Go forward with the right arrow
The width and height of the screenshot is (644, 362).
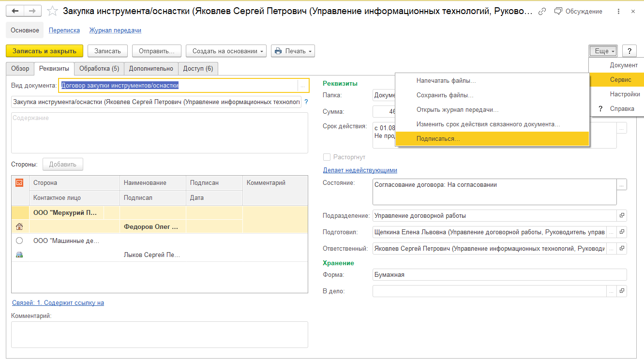(x=32, y=11)
